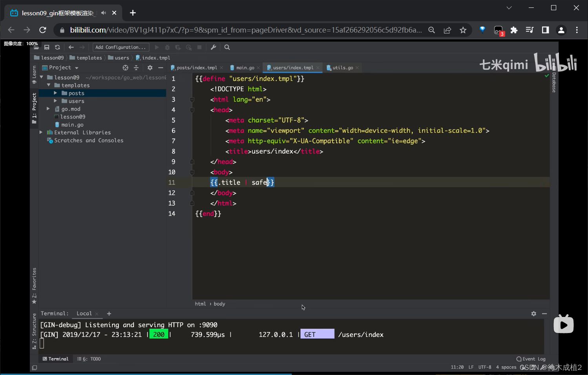588x375 pixels.
Task: Click the body breadcrumb below editor
Action: coord(219,304)
